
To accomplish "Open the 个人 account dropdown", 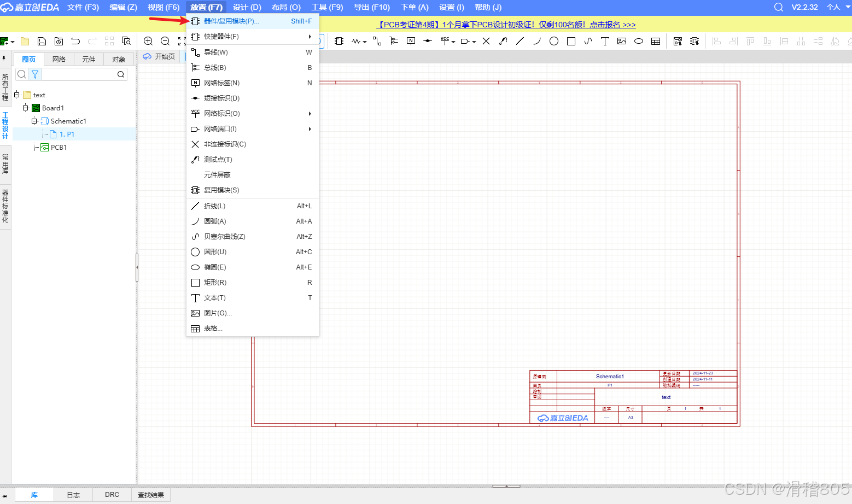I will click(x=838, y=7).
